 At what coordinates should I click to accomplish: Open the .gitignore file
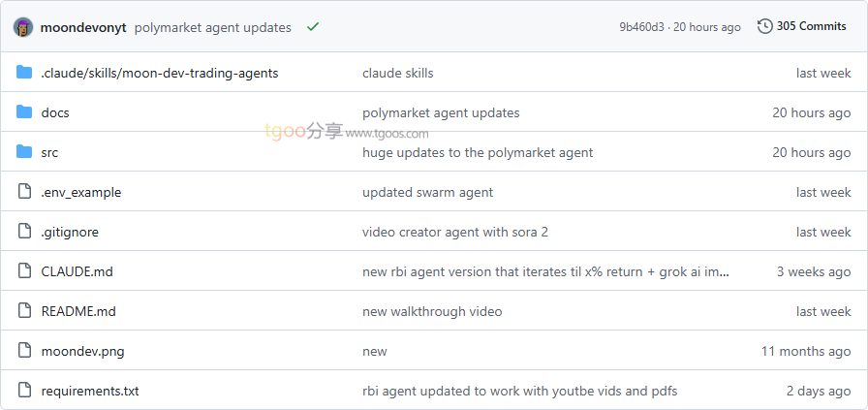tap(70, 232)
